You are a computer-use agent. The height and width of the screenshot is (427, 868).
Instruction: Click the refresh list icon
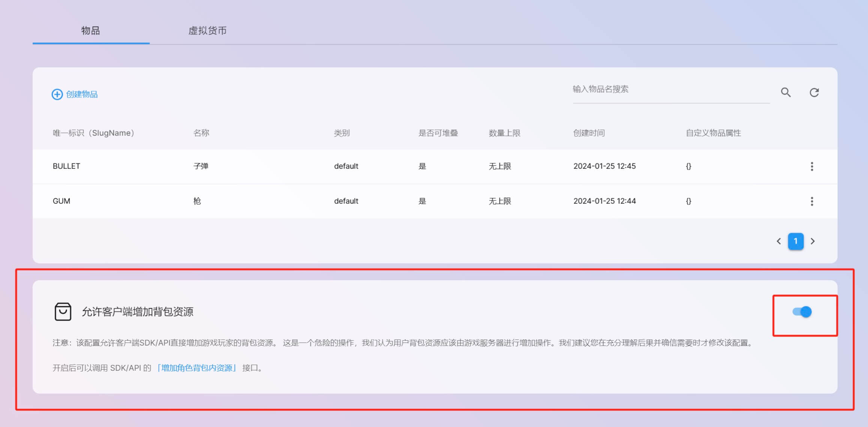(814, 92)
